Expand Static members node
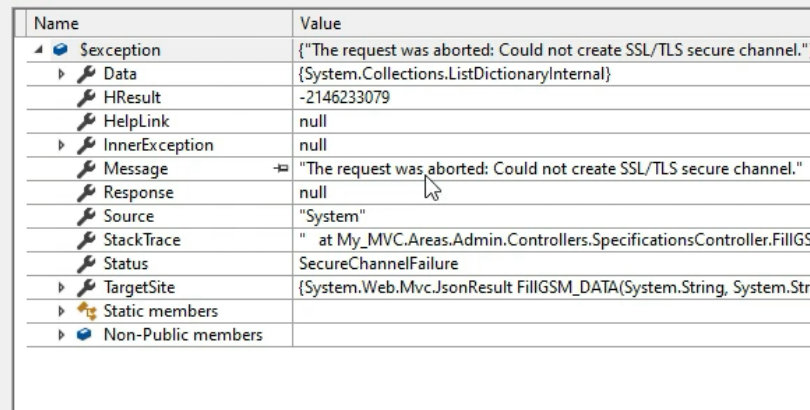Viewport: 810px width, 410px height. 61,311
